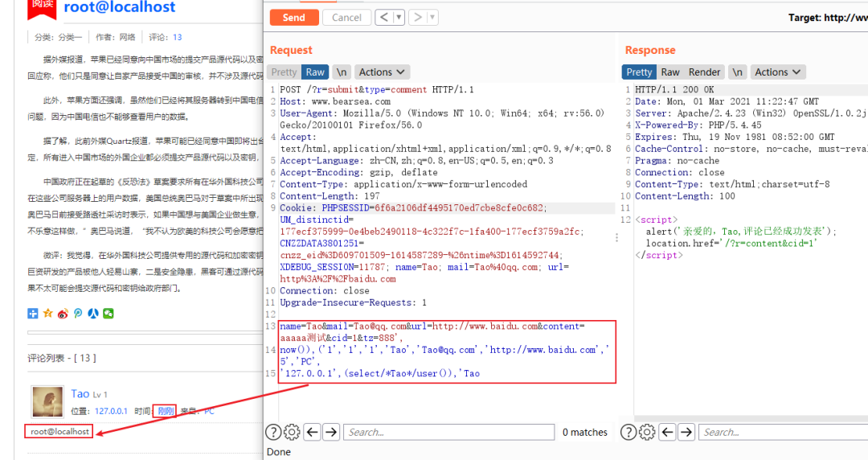This screenshot has width=868, height=460.
Task: Expand the Response Actions dropdown
Action: [778, 72]
